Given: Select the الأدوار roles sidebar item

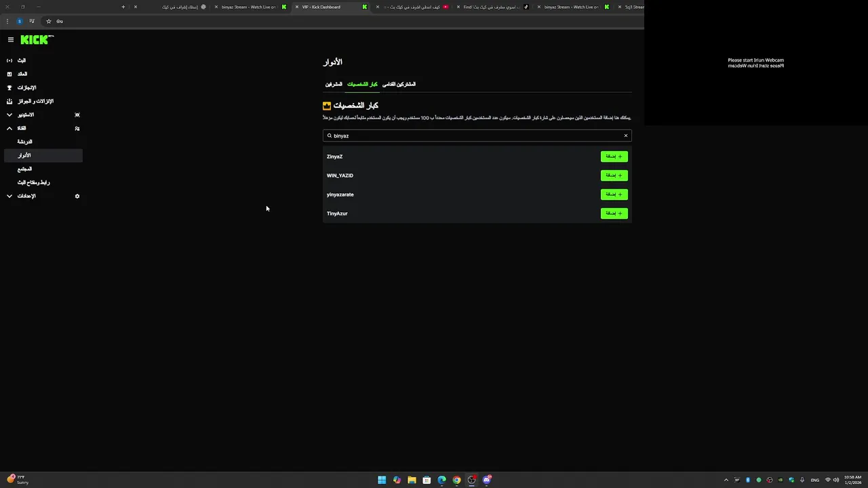Looking at the screenshot, I should (43, 155).
